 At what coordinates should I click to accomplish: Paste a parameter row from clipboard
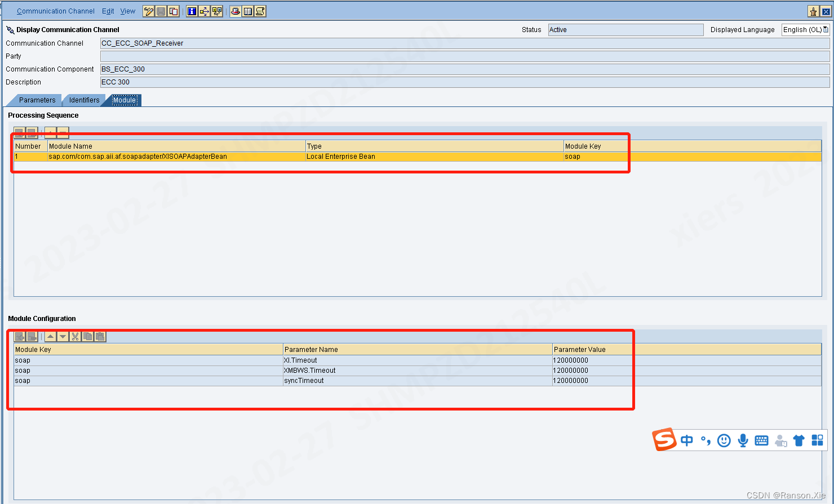click(x=100, y=336)
